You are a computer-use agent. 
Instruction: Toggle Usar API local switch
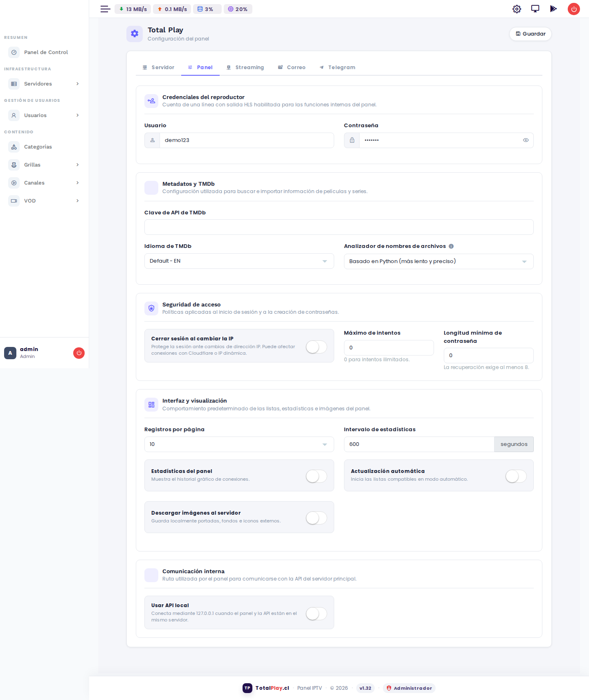coord(317,614)
